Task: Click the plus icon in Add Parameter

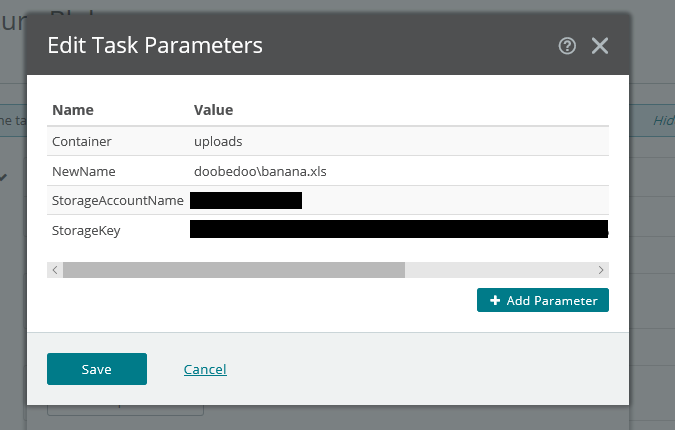Action: coord(495,300)
